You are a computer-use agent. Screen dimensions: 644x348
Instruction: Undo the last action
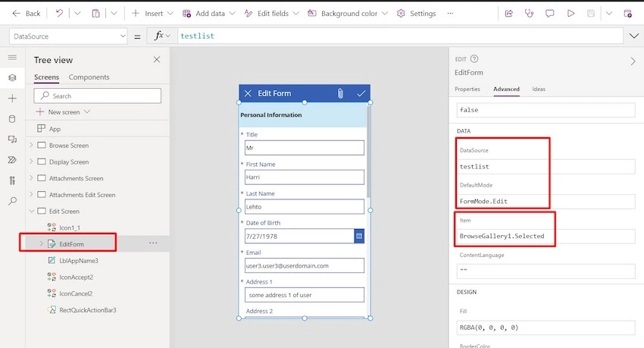(60, 14)
